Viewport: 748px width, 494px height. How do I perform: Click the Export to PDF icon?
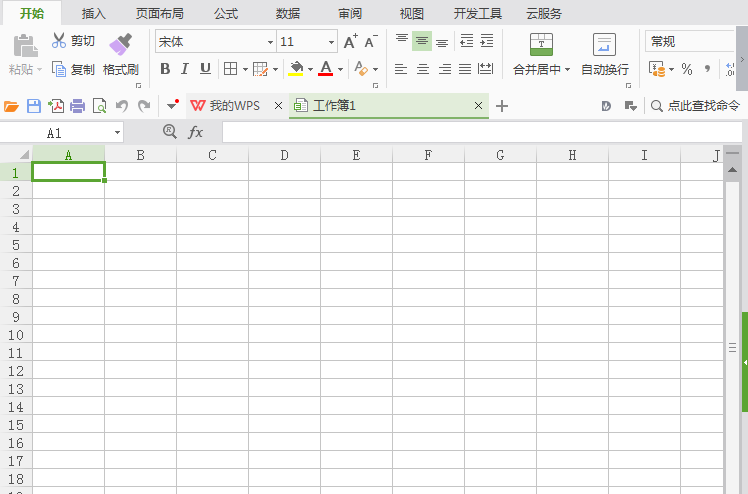(56, 106)
